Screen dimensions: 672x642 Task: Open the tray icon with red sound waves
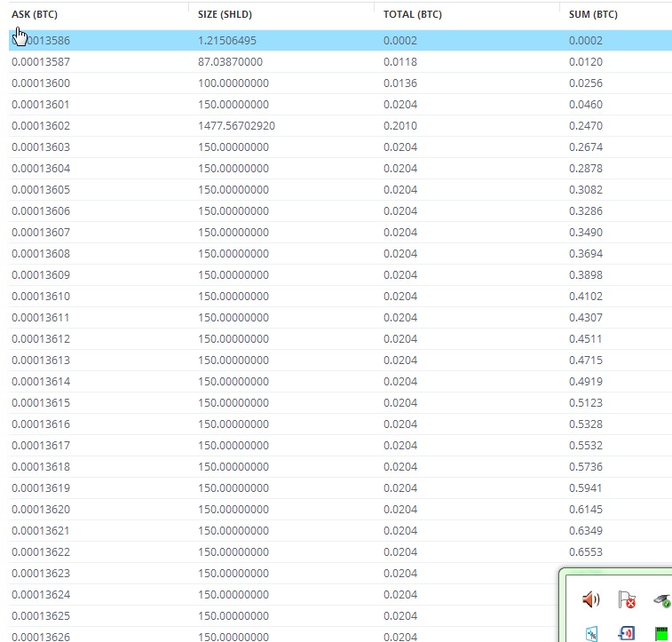click(x=627, y=633)
